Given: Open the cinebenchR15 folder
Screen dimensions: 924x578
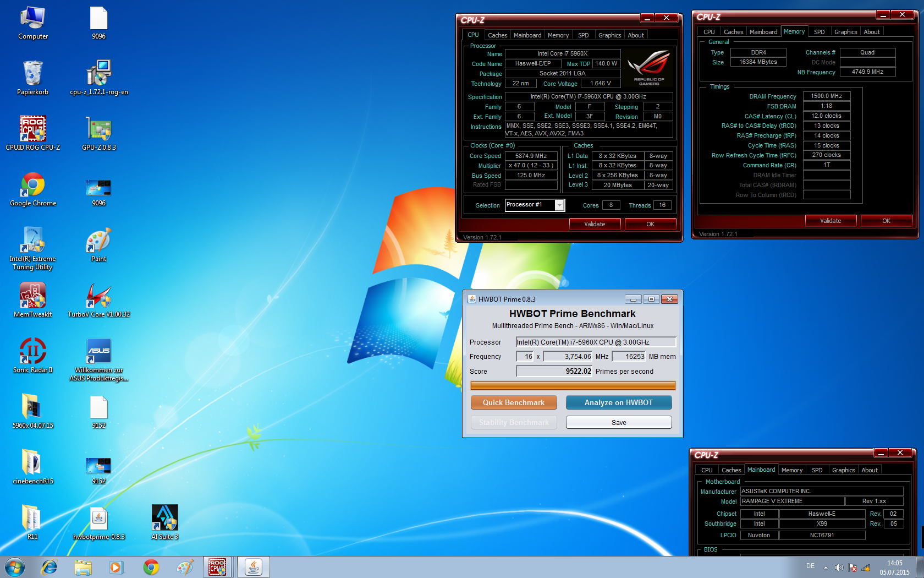Looking at the screenshot, I should point(33,467).
